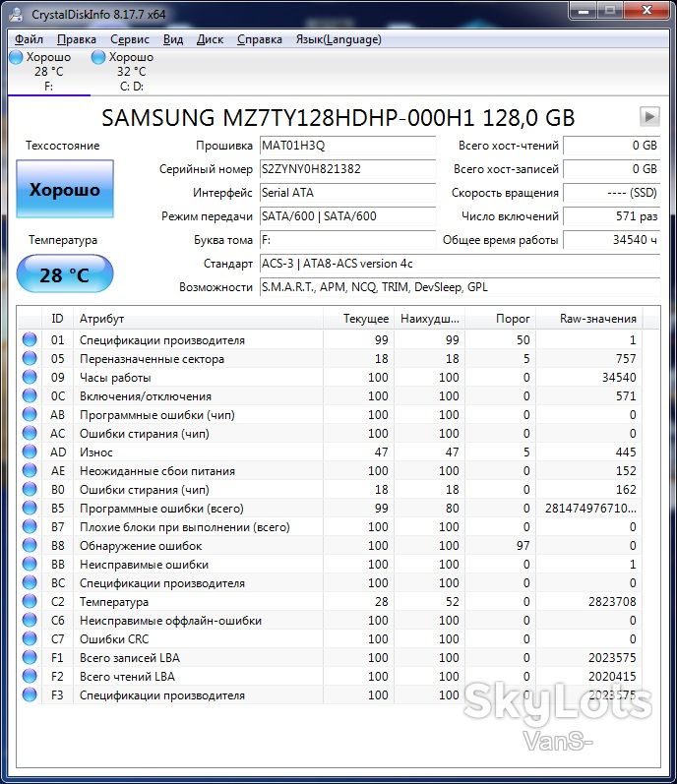Image resolution: width=677 pixels, height=784 pixels.
Task: Click status icon for attribute BC
Action: 30,582
